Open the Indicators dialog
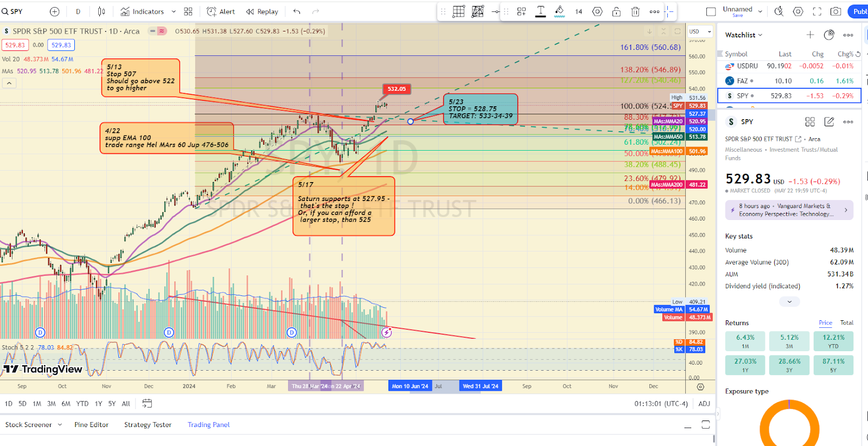 pos(142,11)
